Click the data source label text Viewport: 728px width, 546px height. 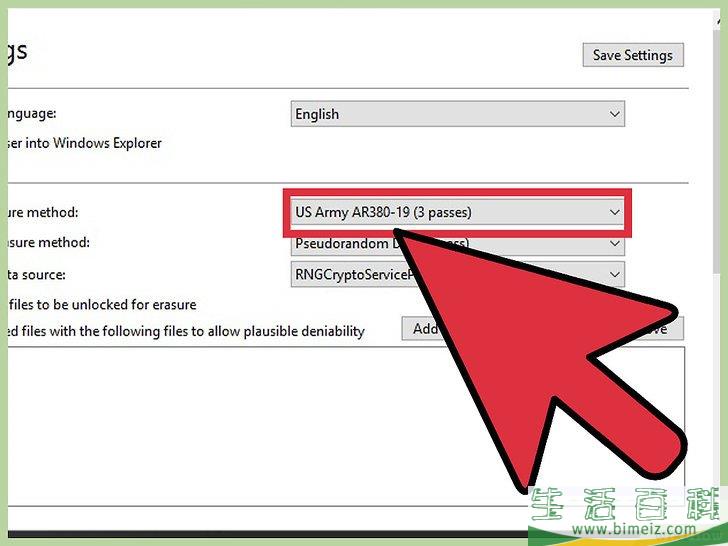(36, 275)
